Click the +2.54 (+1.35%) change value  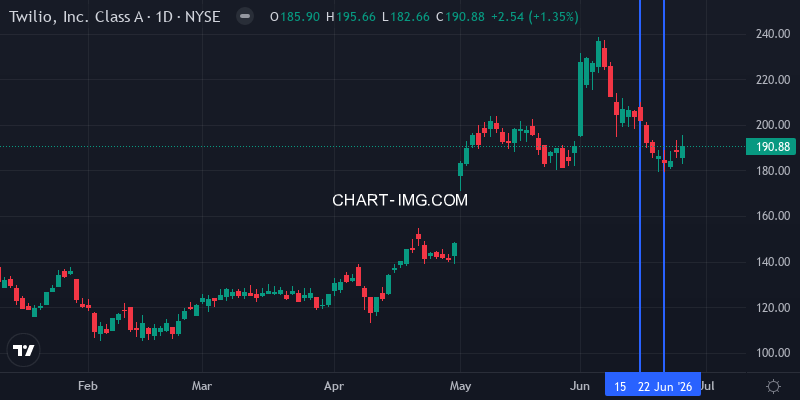pos(535,17)
